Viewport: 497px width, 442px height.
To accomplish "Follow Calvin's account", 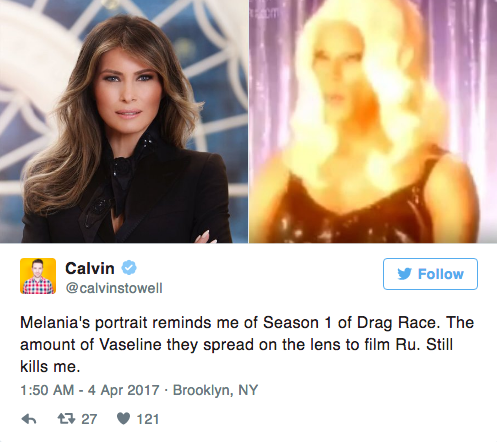I will [x=430, y=274].
